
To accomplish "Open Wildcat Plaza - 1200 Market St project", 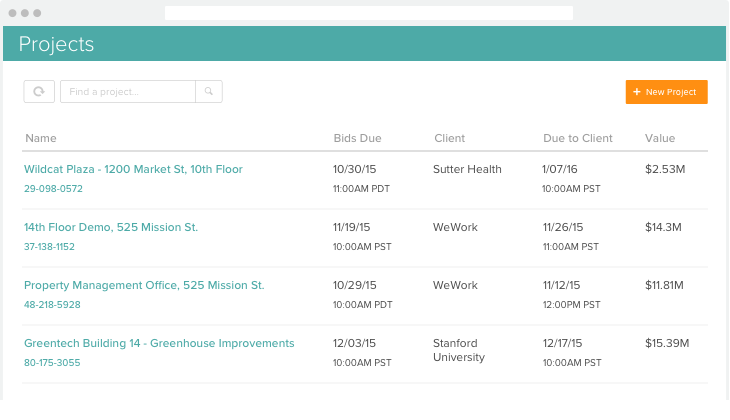I will [x=133, y=169].
